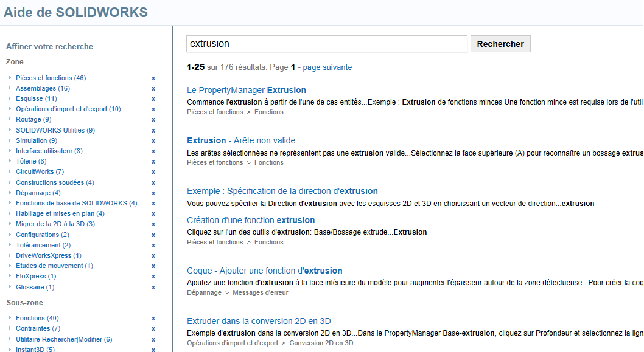The image size is (644, 352).
Task: Exclude Tolérancement with its x icon
Action: coord(153,246)
